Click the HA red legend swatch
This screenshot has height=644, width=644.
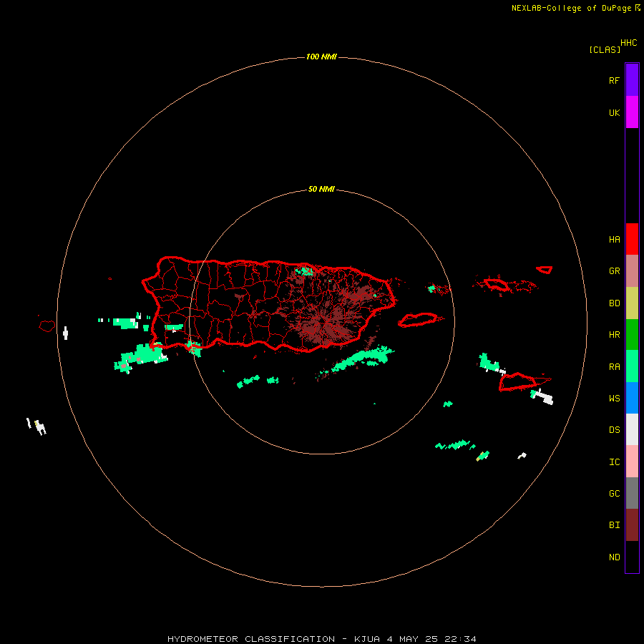(x=632, y=239)
